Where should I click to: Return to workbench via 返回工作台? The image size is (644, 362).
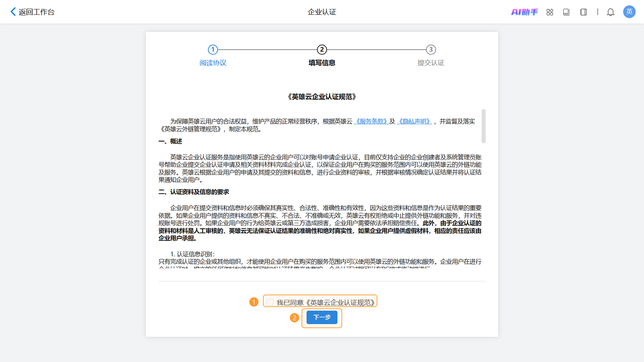[x=37, y=12]
